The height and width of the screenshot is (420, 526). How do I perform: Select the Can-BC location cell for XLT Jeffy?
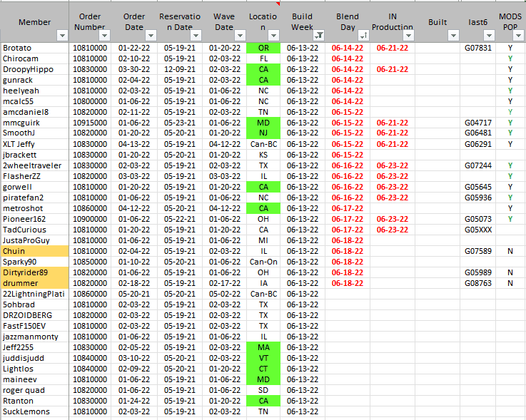point(263,144)
